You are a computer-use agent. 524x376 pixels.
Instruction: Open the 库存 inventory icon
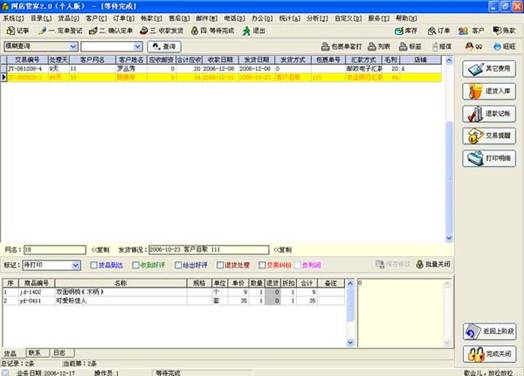(x=399, y=31)
